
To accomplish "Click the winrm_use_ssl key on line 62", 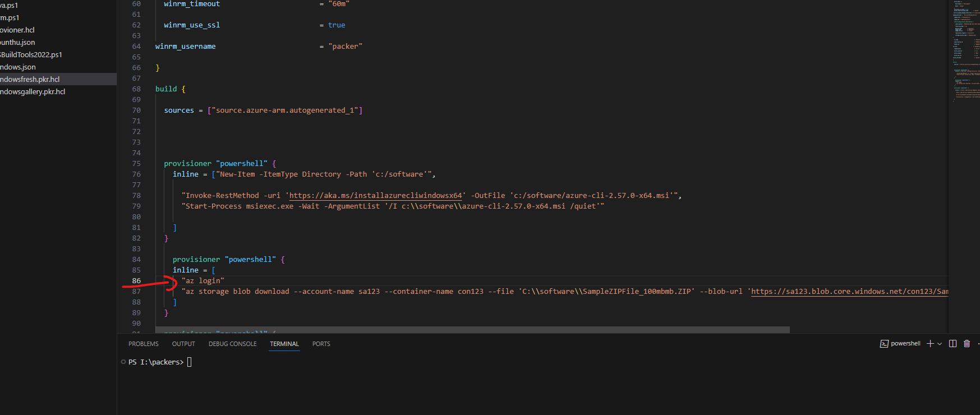I will coord(192,25).
